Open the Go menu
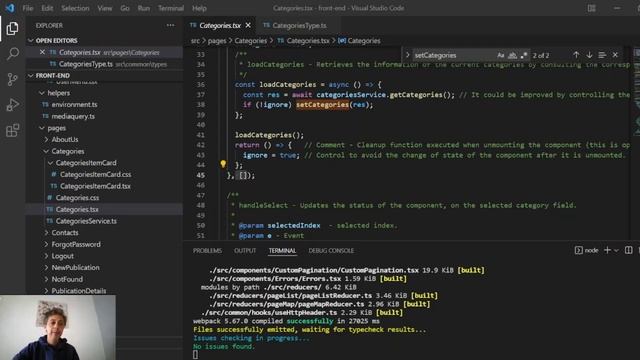 coord(125,8)
